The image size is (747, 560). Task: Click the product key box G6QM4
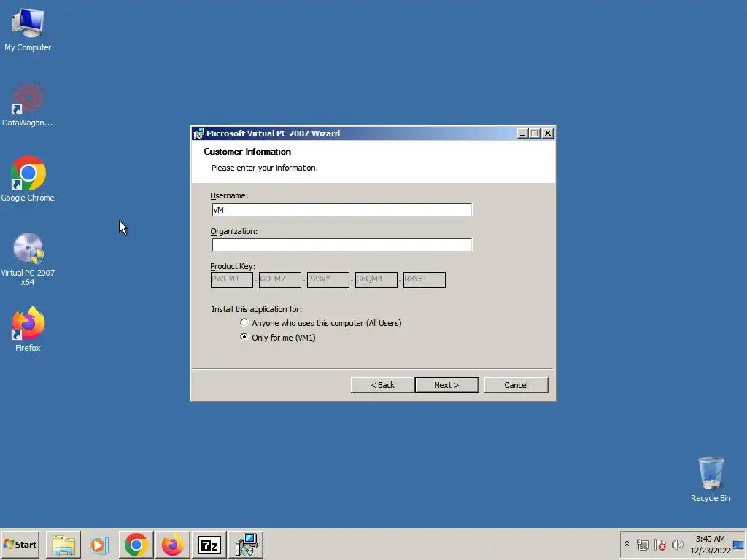point(376,279)
